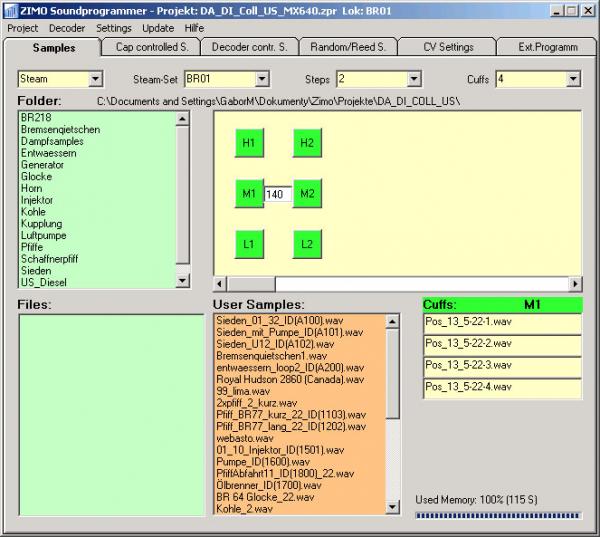The image size is (600, 537).
Task: Click left arrow of sample panel scrollbar
Action: click(220, 284)
